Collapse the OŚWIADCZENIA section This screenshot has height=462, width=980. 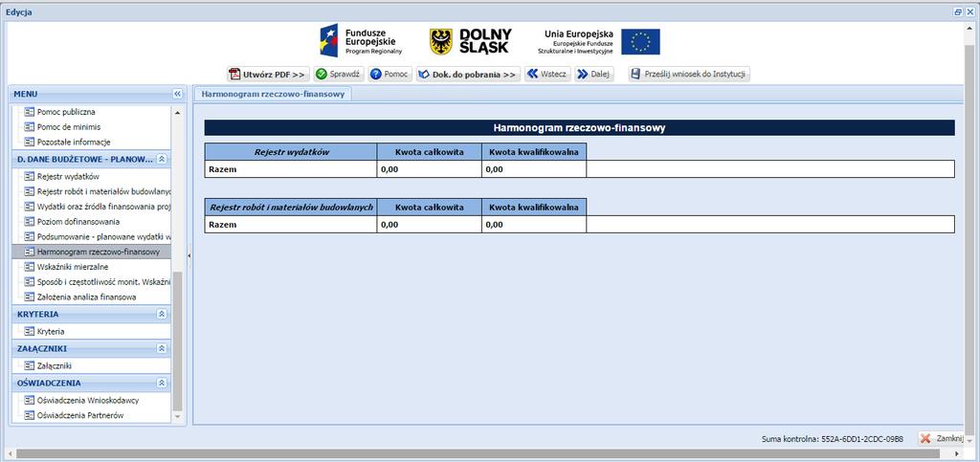[x=161, y=383]
